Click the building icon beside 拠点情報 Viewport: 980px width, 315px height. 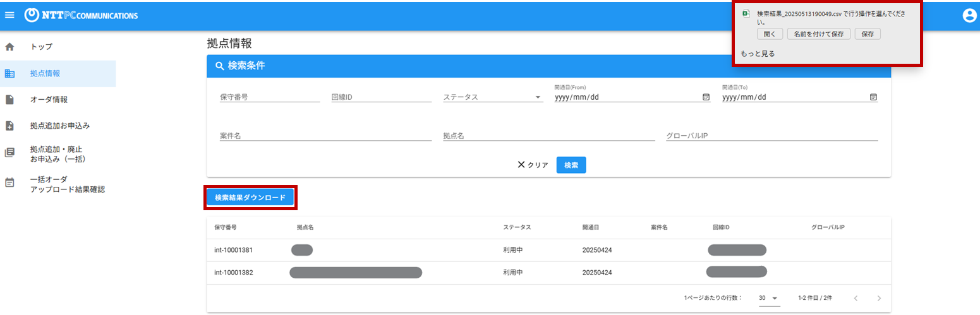9,73
